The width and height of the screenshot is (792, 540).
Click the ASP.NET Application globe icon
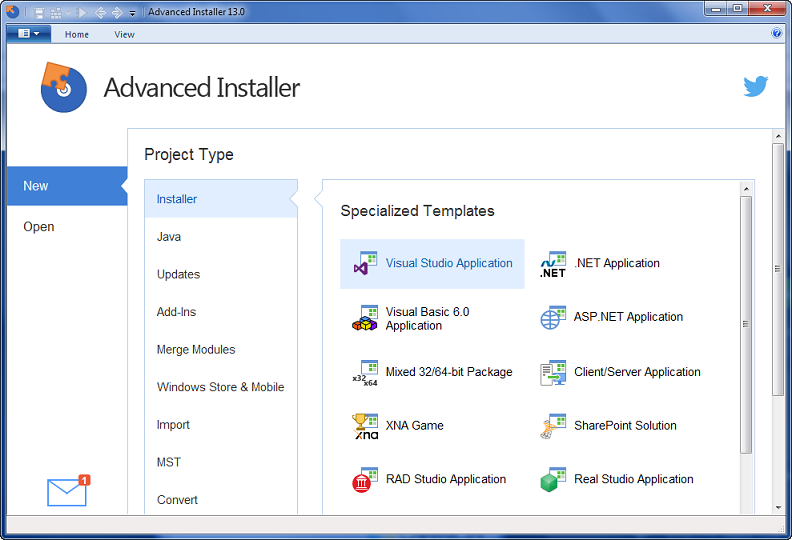click(553, 317)
